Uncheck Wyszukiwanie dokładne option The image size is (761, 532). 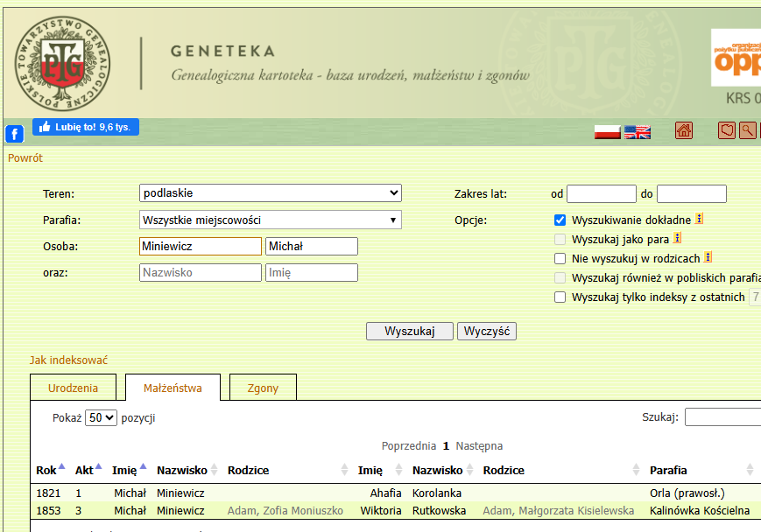(x=560, y=220)
